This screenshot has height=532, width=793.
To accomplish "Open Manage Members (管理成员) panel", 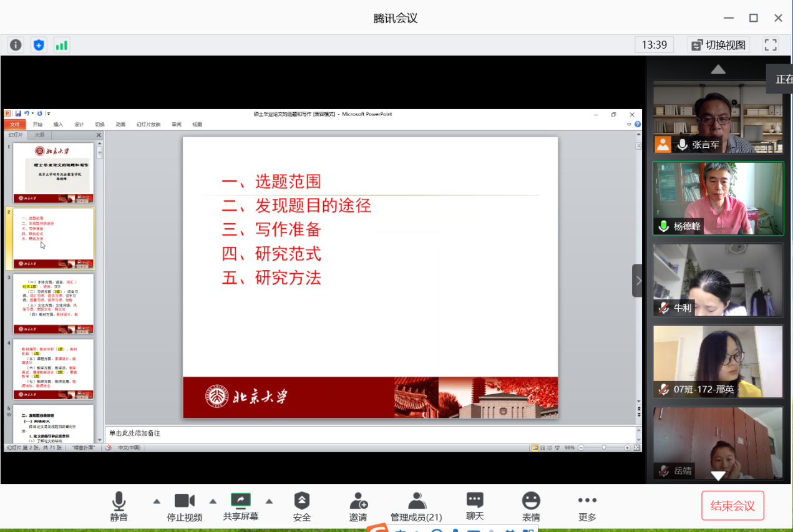I will click(x=416, y=506).
